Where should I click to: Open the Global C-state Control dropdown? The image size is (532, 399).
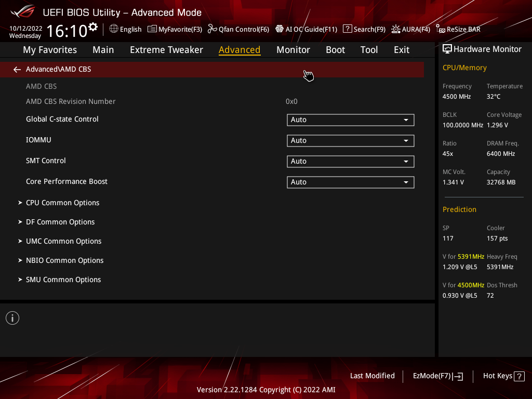coord(351,120)
